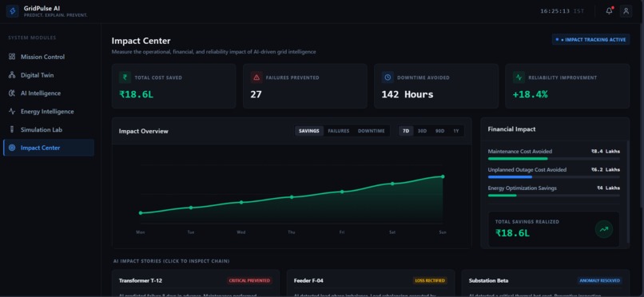Click the warning triangle on Failures Prevented
This screenshot has height=297, width=644.
(256, 77)
